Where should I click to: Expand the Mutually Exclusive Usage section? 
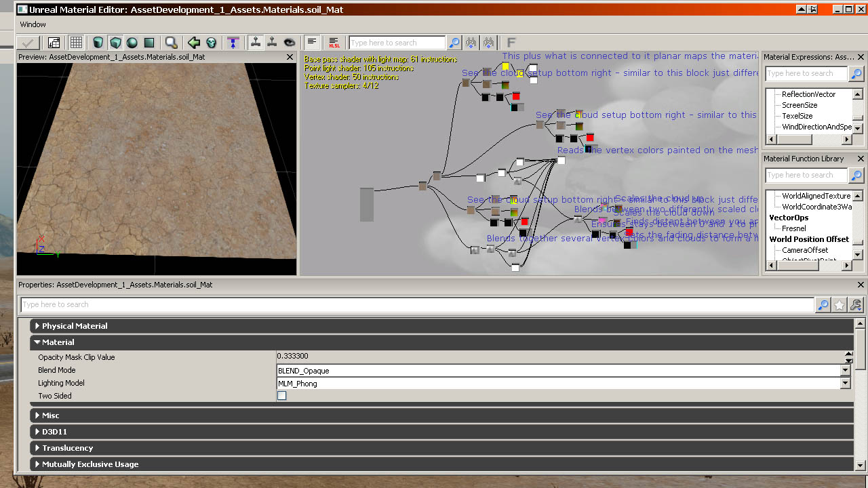[x=441, y=464]
